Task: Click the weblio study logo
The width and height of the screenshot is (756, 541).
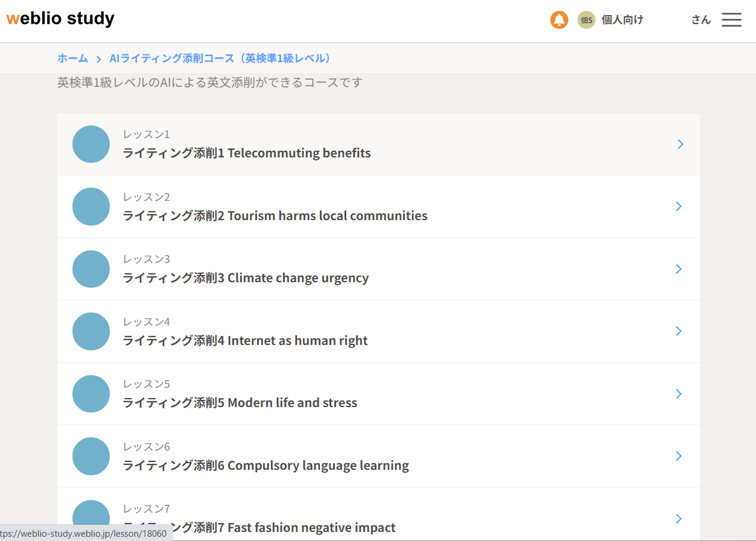Action: pos(60,19)
